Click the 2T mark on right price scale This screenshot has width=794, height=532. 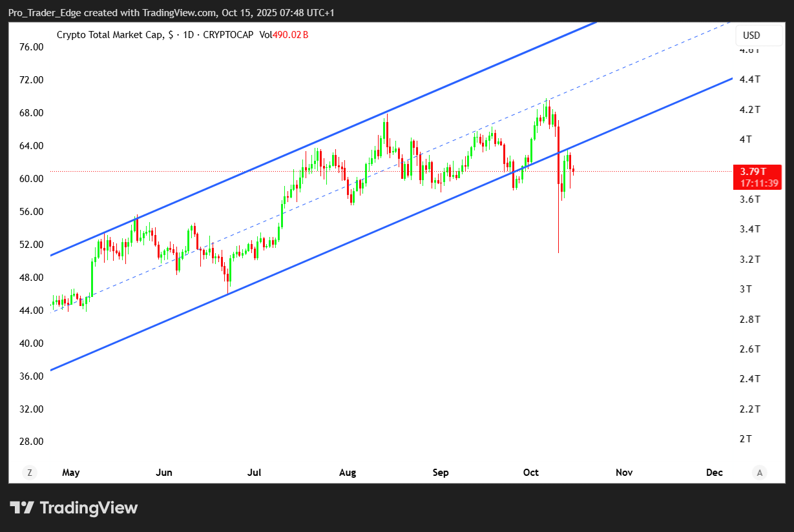746,439
